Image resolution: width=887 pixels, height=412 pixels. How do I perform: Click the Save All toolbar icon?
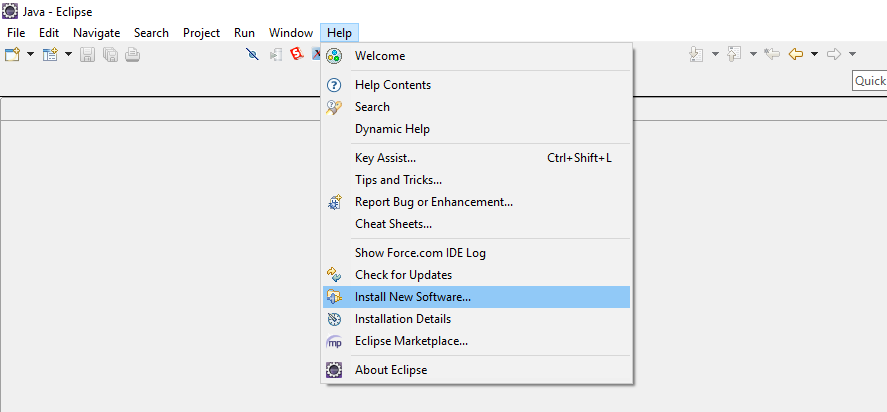click(110, 54)
